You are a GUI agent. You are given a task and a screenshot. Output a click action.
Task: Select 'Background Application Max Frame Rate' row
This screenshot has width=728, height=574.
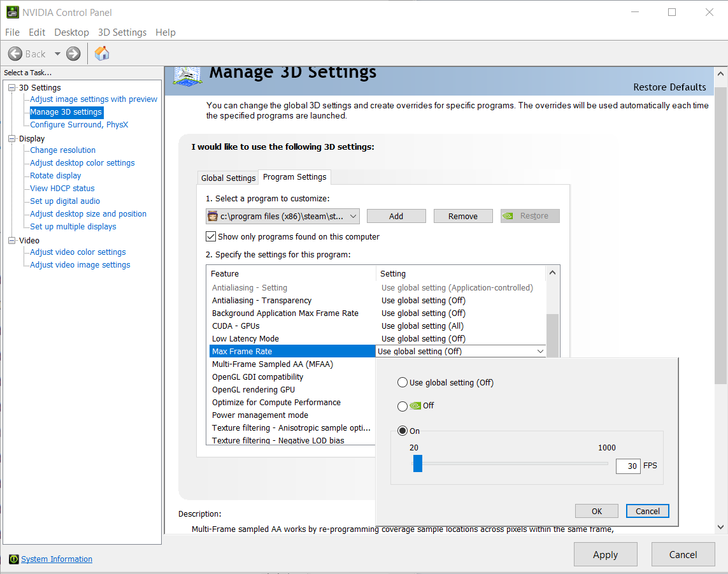[377, 313]
